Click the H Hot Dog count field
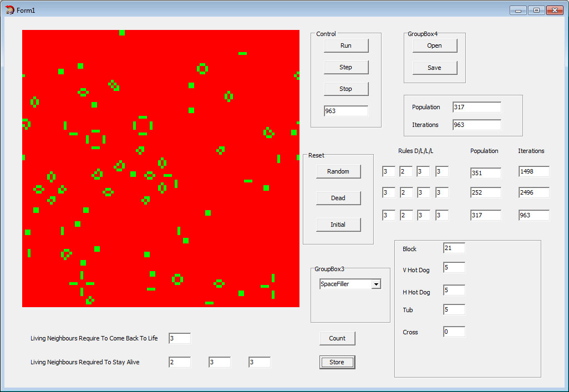 tap(454, 290)
